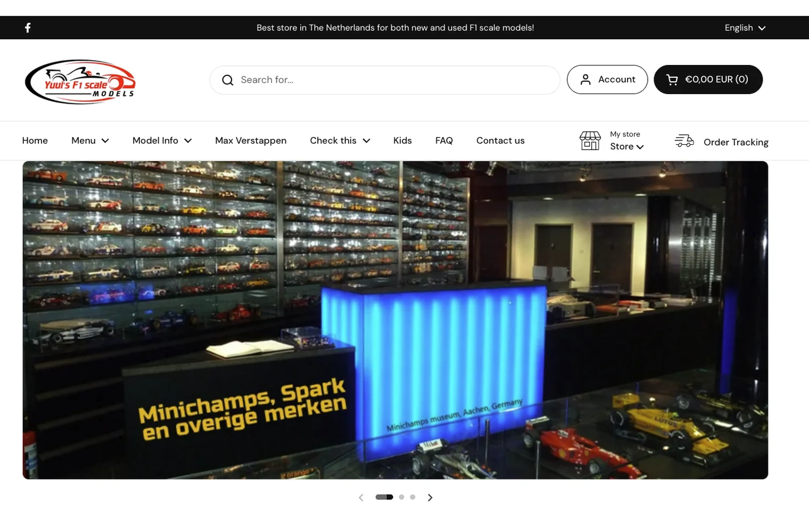Focus the Search for... field
The width and height of the screenshot is (809, 532).
click(x=385, y=80)
